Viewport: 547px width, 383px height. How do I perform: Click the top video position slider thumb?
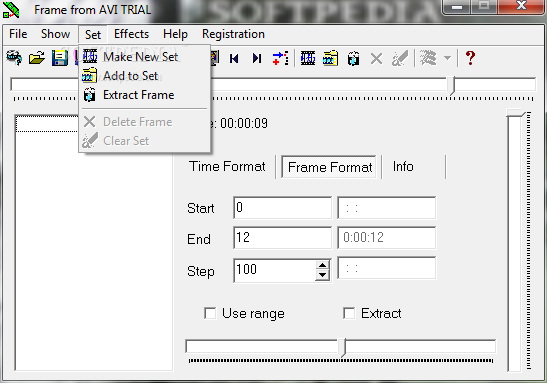pyautogui.click(x=452, y=85)
